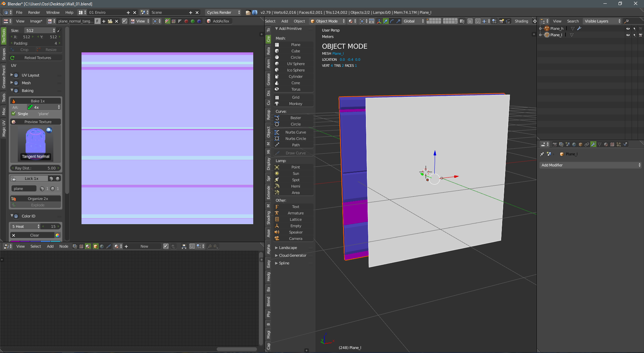Add an Armature object

[294, 213]
